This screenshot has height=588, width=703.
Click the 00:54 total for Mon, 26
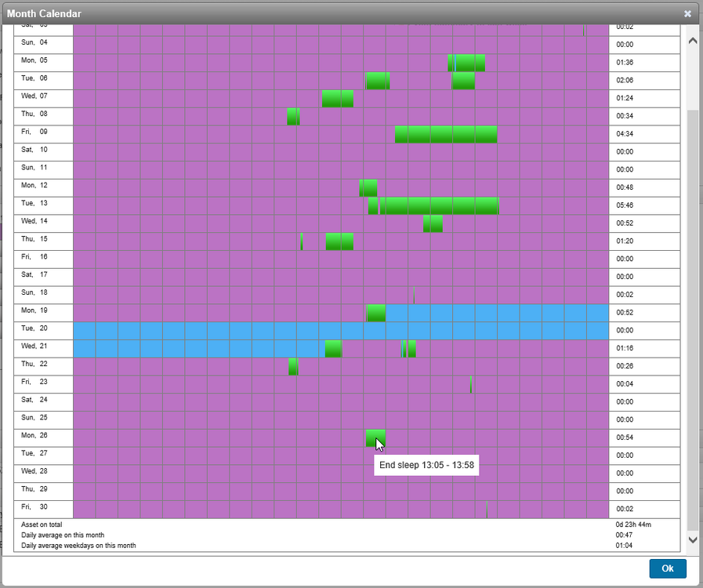point(625,437)
